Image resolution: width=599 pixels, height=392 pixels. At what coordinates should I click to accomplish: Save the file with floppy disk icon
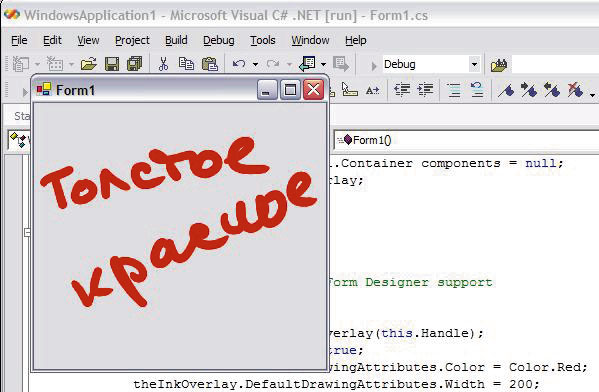pyautogui.click(x=112, y=64)
